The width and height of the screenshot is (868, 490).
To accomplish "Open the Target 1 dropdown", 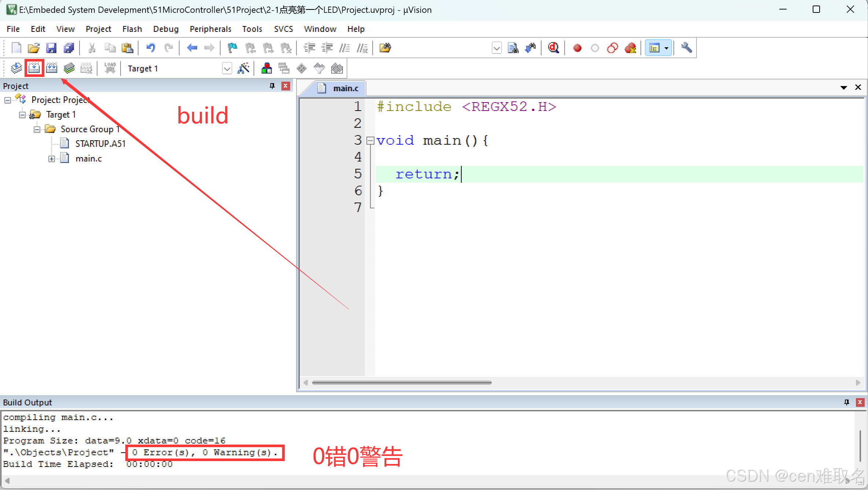I will tap(227, 68).
